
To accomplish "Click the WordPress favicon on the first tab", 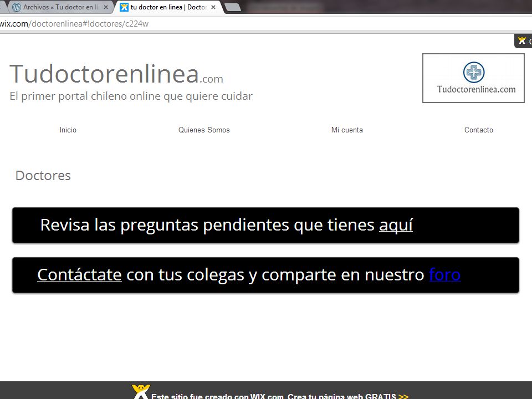I will tap(17, 7).
